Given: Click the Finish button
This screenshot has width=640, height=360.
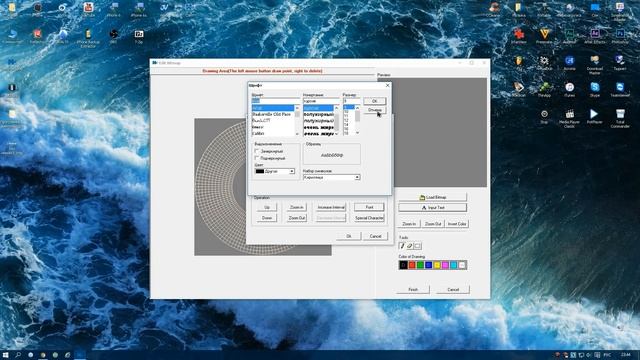Looking at the screenshot, I should click(x=413, y=289).
